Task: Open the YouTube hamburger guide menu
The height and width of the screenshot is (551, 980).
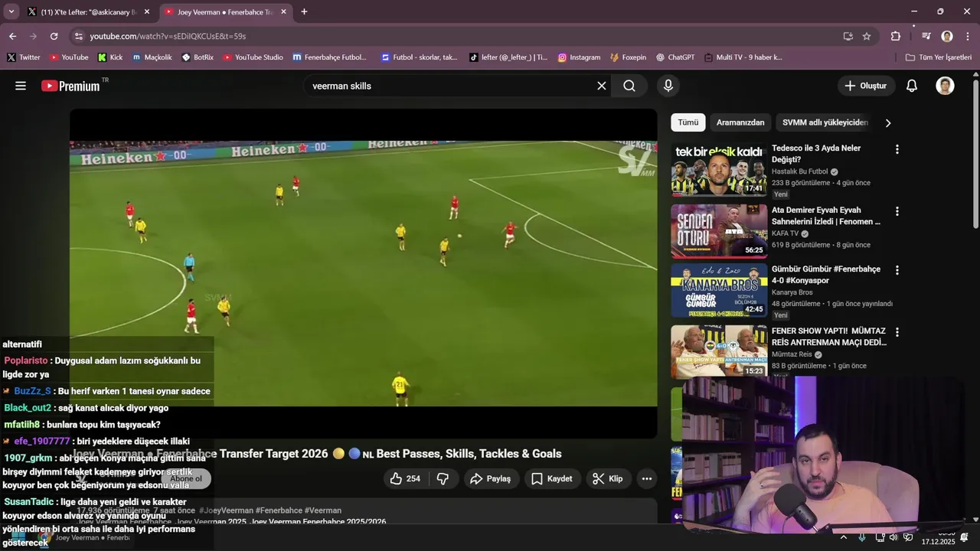Action: click(21, 86)
